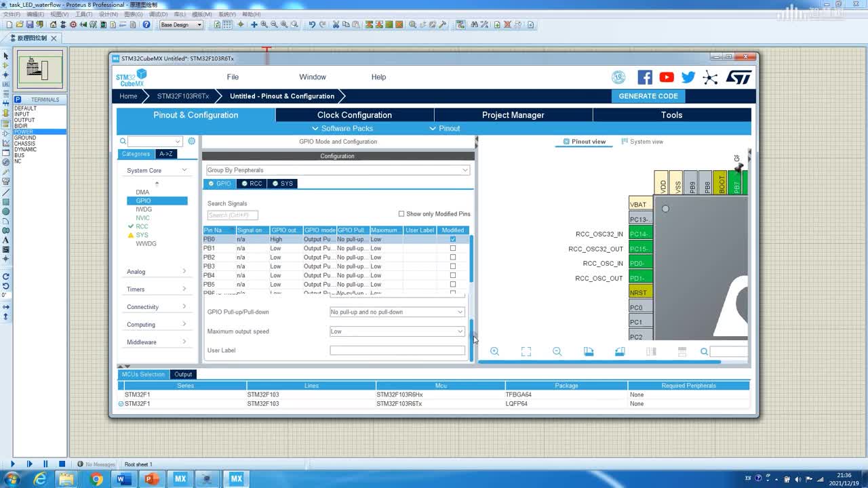Open the YouTube link icon in CubeMX
868x488 pixels.
pyautogui.click(x=667, y=77)
